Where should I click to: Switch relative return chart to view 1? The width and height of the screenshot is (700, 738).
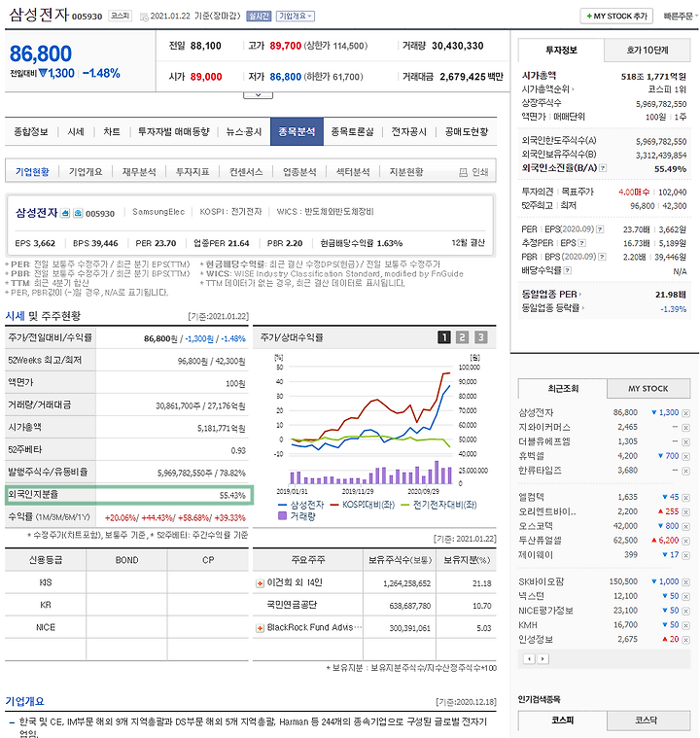click(x=444, y=337)
